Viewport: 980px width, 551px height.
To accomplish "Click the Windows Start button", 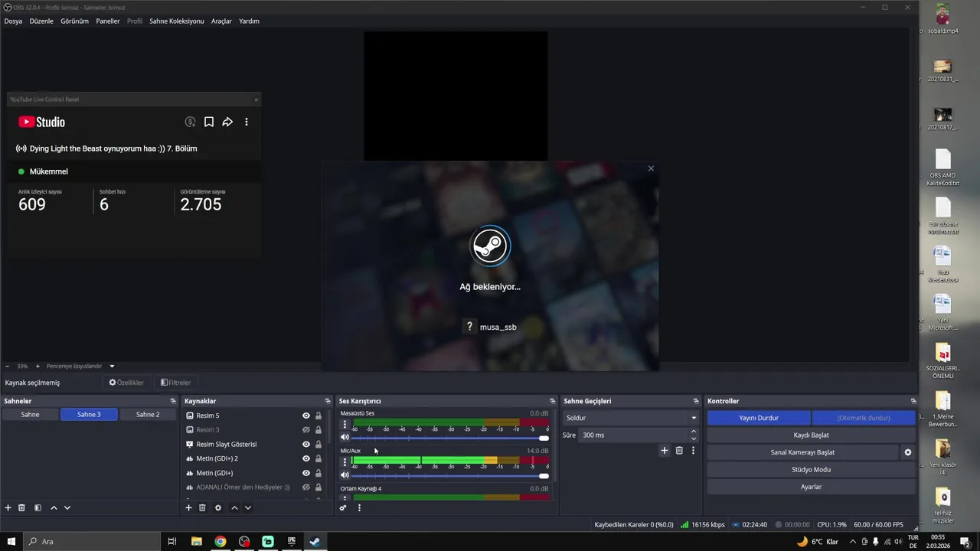I will (11, 541).
